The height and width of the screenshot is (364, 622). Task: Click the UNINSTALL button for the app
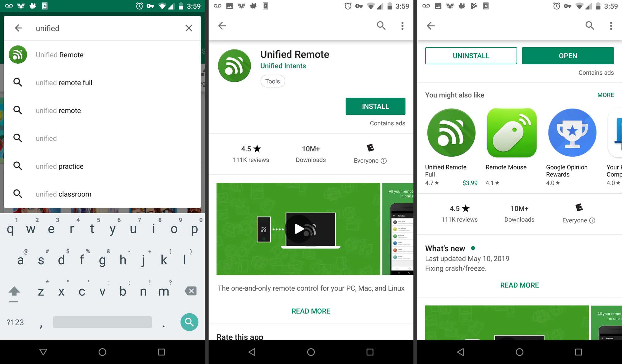pyautogui.click(x=471, y=55)
